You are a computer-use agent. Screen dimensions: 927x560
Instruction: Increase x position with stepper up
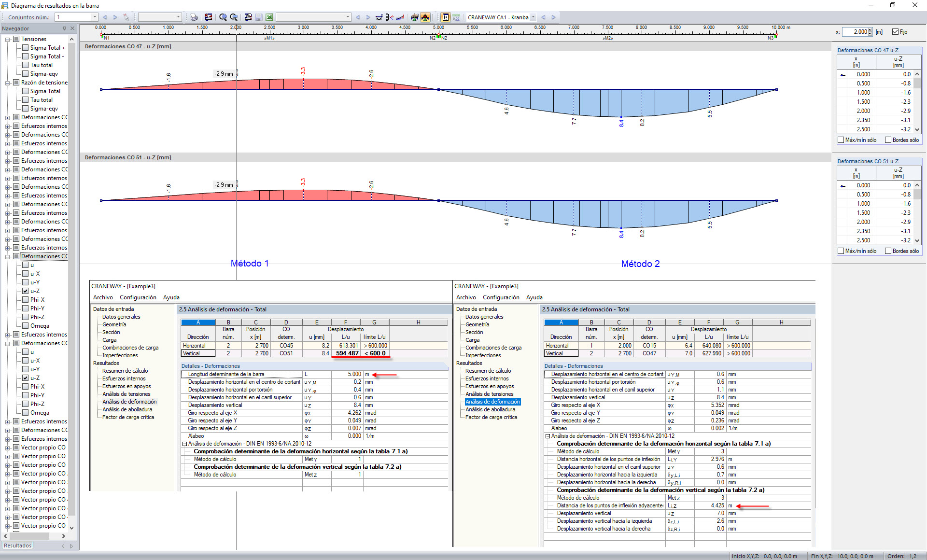[870, 30]
